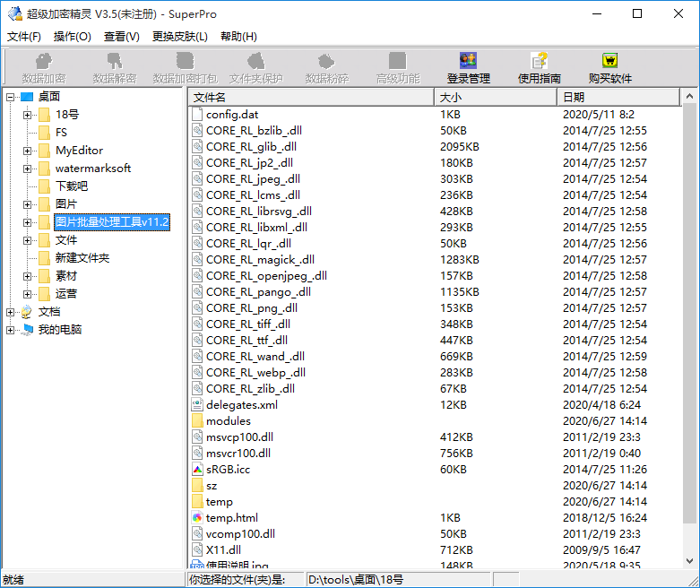Click the 数据粉碎 toolbar icon
The height and width of the screenshot is (588, 700).
pyautogui.click(x=327, y=61)
